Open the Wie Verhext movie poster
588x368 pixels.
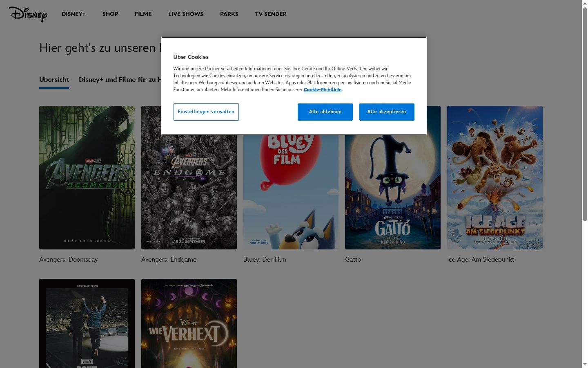(189, 323)
